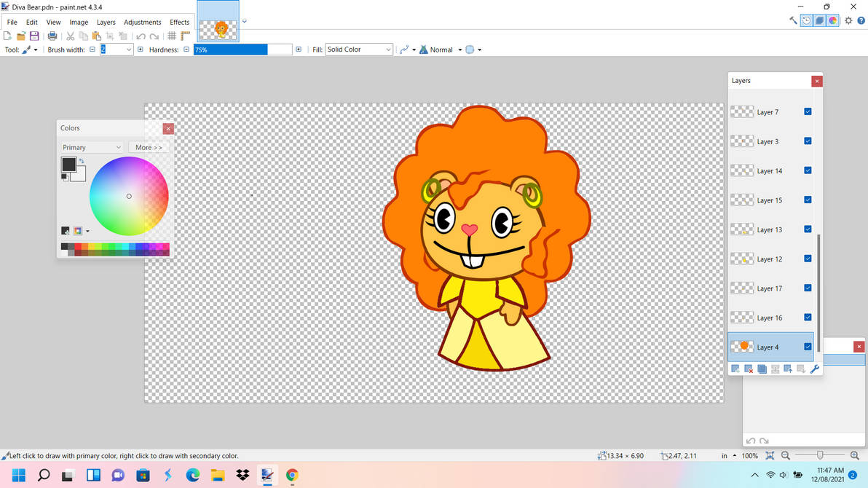Toggle the Tools window icon at top right
Image resolution: width=868 pixels, height=488 pixels.
(x=793, y=20)
